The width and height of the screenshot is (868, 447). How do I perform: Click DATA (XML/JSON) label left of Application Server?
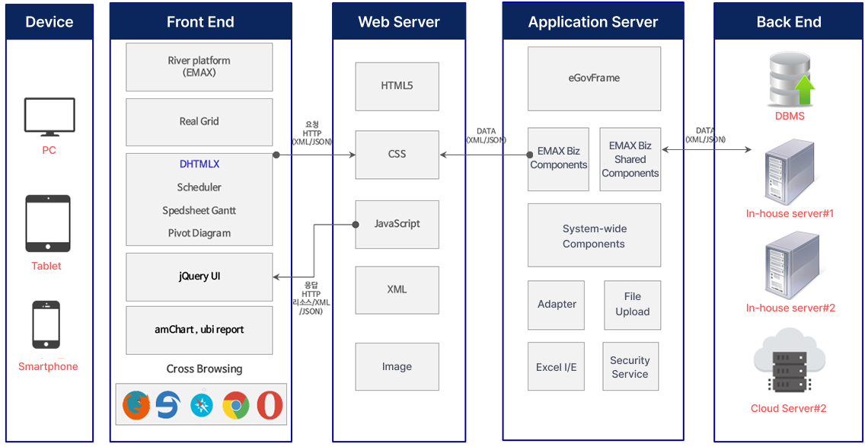tap(486, 136)
